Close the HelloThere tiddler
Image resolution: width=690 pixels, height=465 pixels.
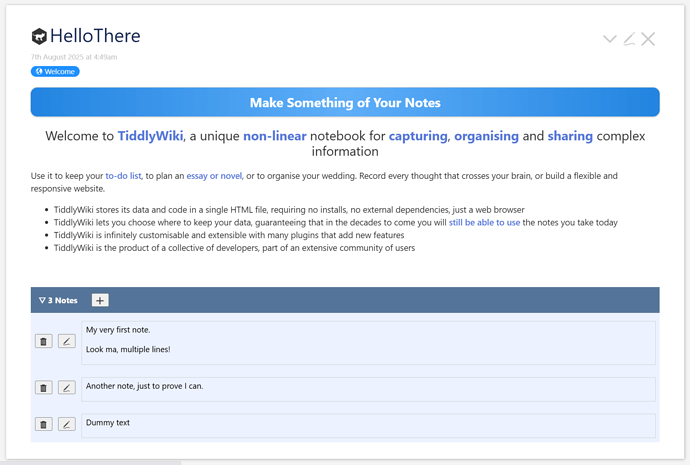[648, 39]
